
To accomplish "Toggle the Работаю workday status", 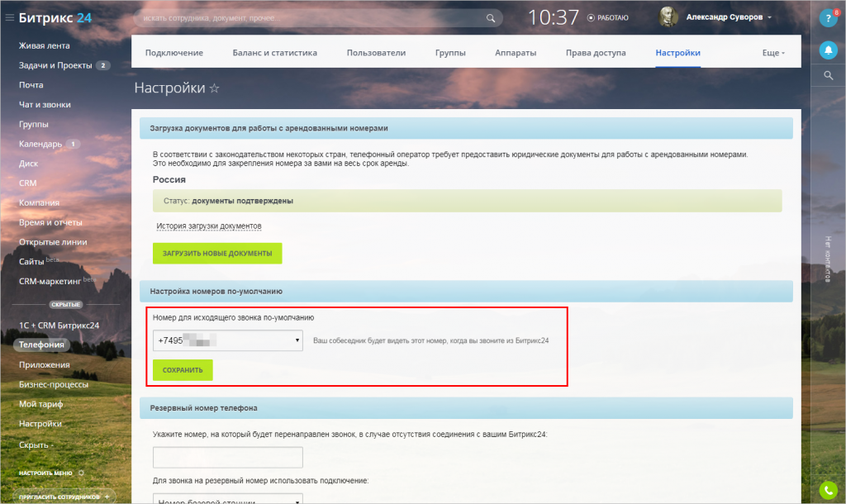I will 608,17.
